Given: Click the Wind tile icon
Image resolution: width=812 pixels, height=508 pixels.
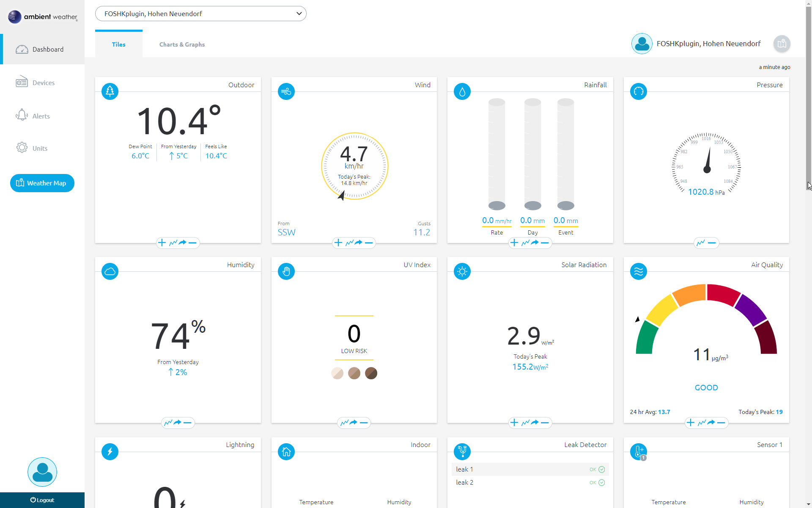Looking at the screenshot, I should pyautogui.click(x=286, y=91).
